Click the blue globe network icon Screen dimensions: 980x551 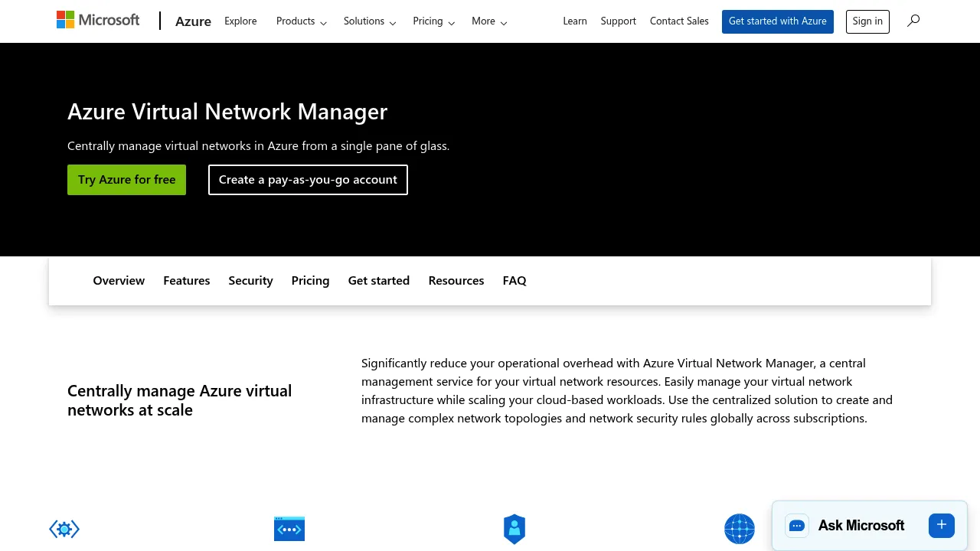point(740,529)
